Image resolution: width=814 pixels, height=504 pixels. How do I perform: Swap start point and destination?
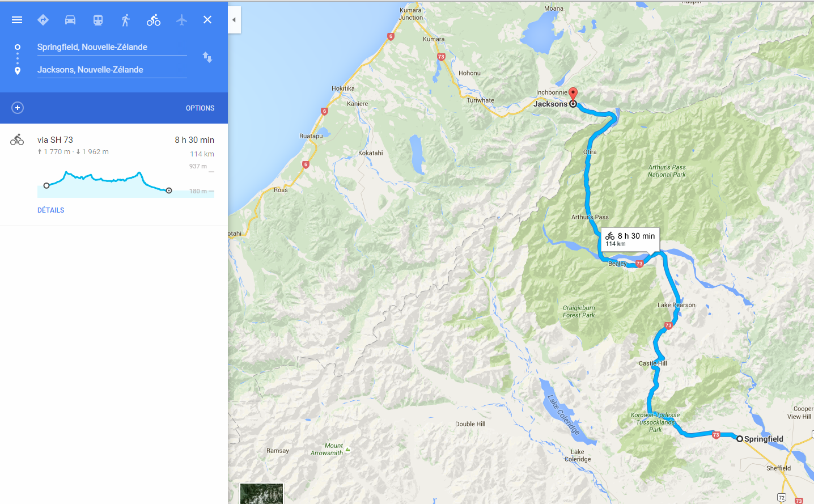coord(207,57)
